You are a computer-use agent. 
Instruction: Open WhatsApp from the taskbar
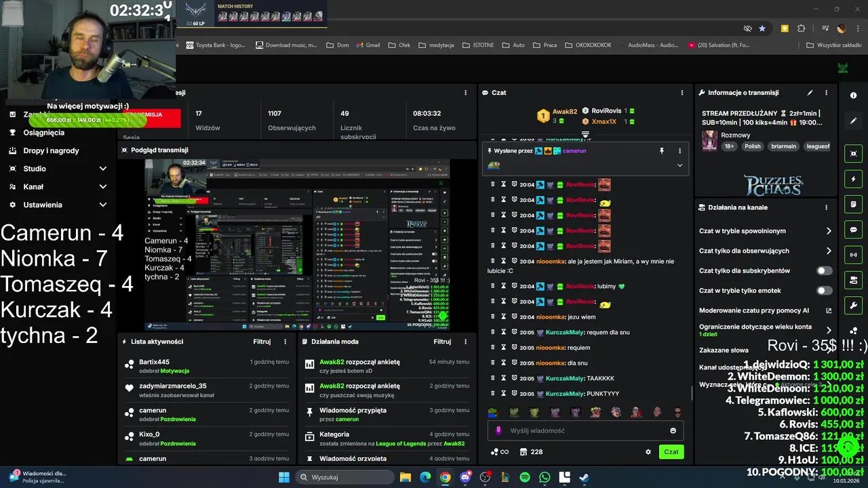point(545,477)
